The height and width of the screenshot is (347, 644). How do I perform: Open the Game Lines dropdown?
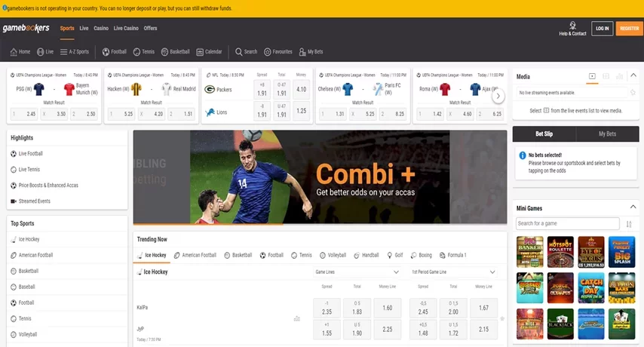coord(357,272)
